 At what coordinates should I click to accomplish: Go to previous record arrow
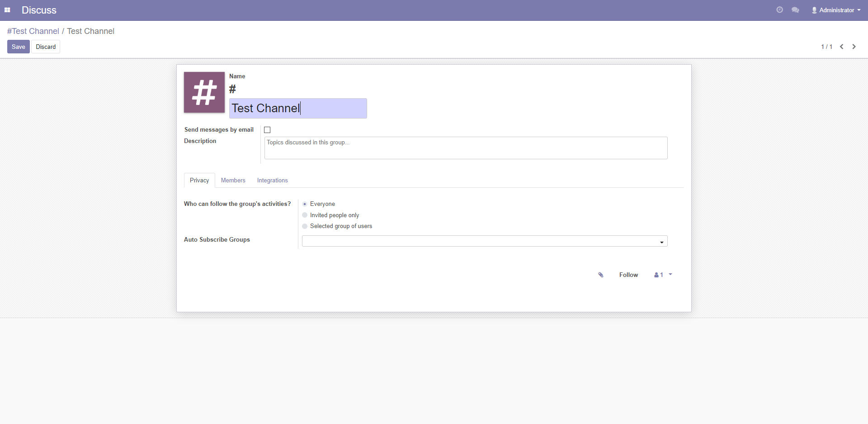coord(842,47)
